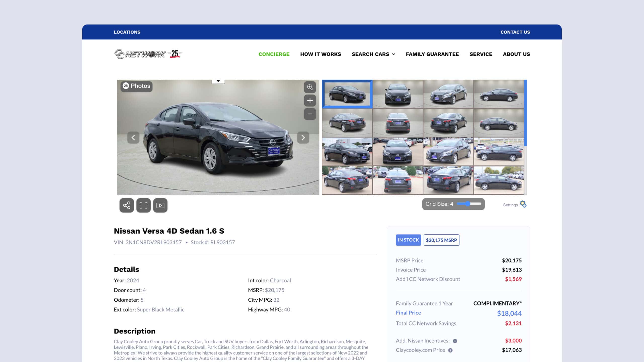Collapse gallery with top caret tab
This screenshot has width=644, height=362.
[x=218, y=81]
